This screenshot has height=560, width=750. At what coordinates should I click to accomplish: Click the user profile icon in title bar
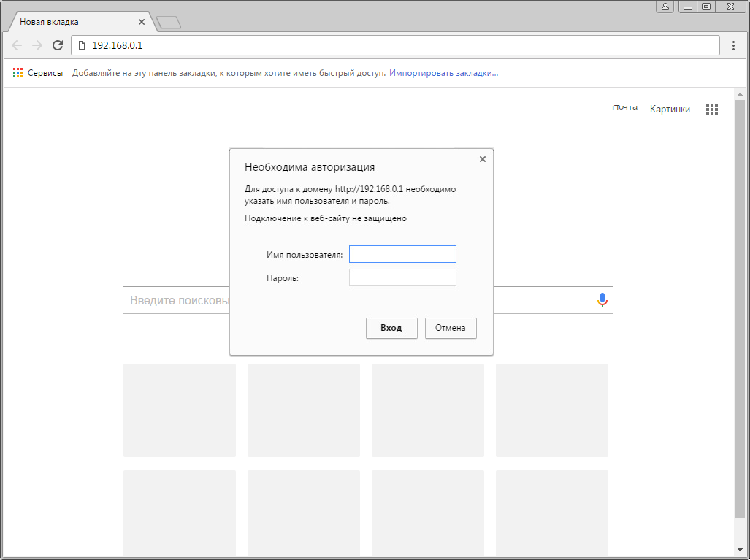665,7
